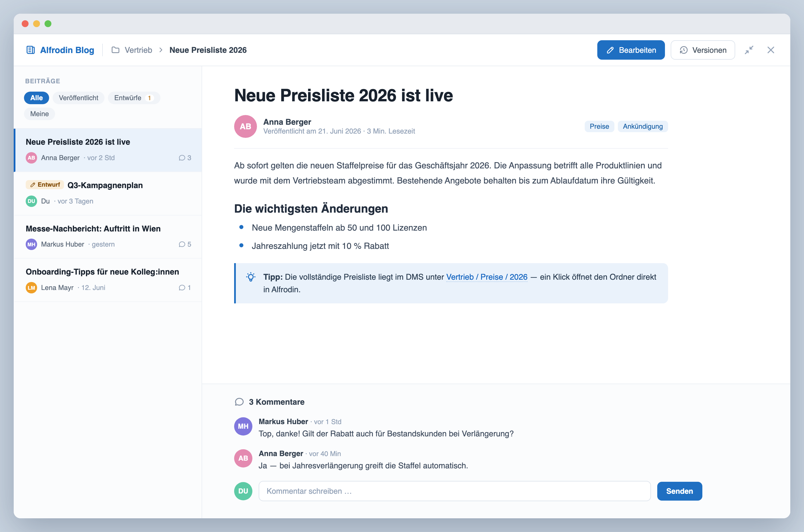Click the Alfrodin Blog logo icon
Image resolution: width=804 pixels, height=532 pixels.
pos(31,50)
